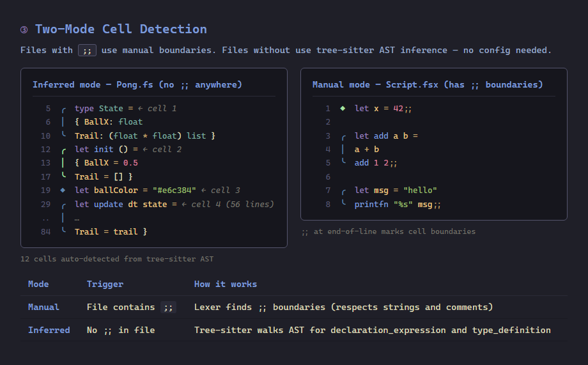The height and width of the screenshot is (365, 588).
Task: Click the 'Manual mode – Script.fsx' panel title
Action: pyautogui.click(x=428, y=85)
